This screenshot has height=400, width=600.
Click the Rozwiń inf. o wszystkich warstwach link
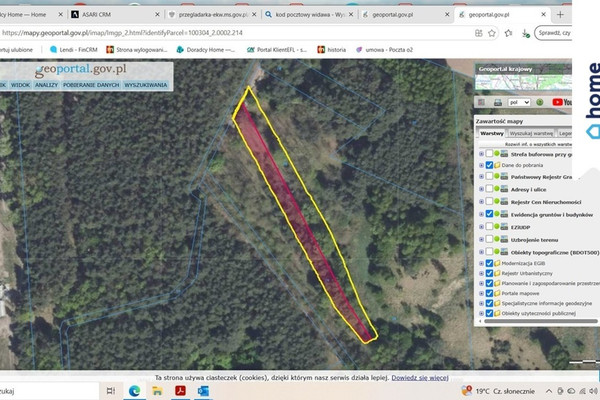pyautogui.click(x=538, y=144)
